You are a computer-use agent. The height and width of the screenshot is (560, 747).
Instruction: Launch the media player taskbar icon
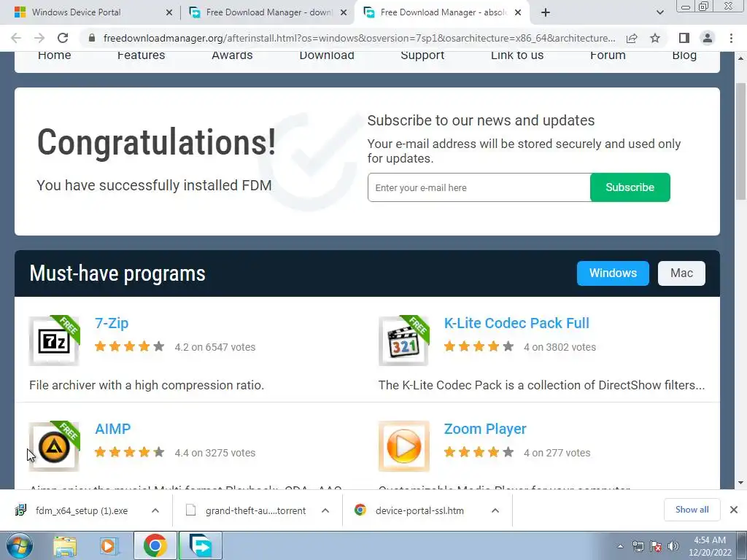click(109, 545)
